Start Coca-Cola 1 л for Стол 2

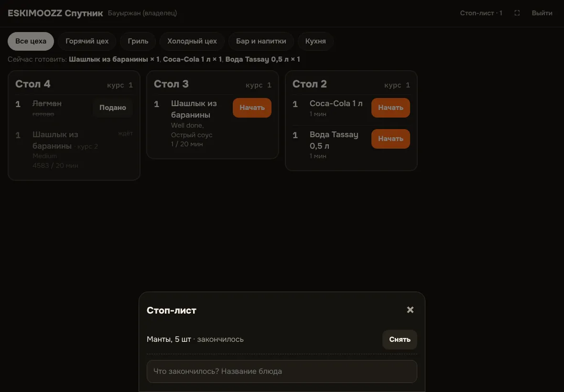390,108
